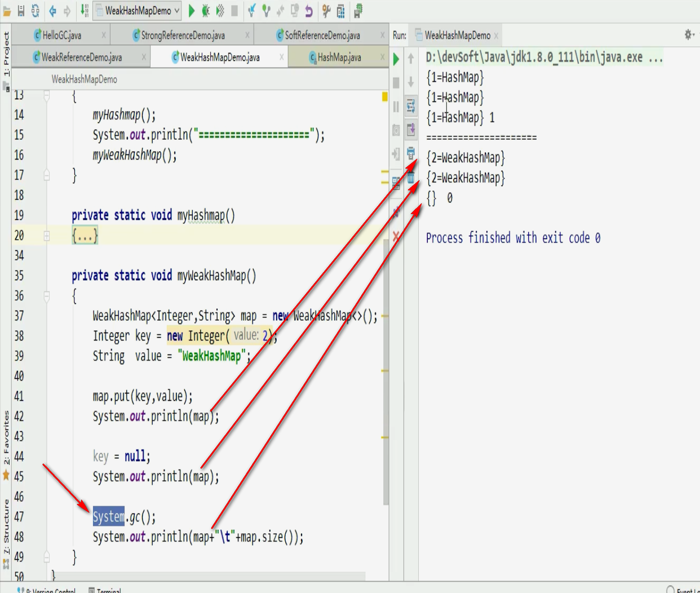Click the Dump Threads camera icon
Image resolution: width=700 pixels, height=593 pixels.
[396, 130]
